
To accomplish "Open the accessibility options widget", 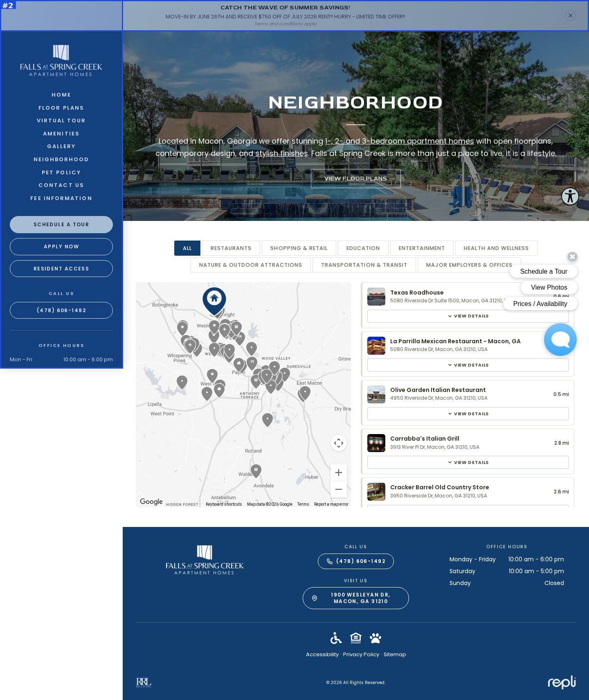I will point(570,196).
